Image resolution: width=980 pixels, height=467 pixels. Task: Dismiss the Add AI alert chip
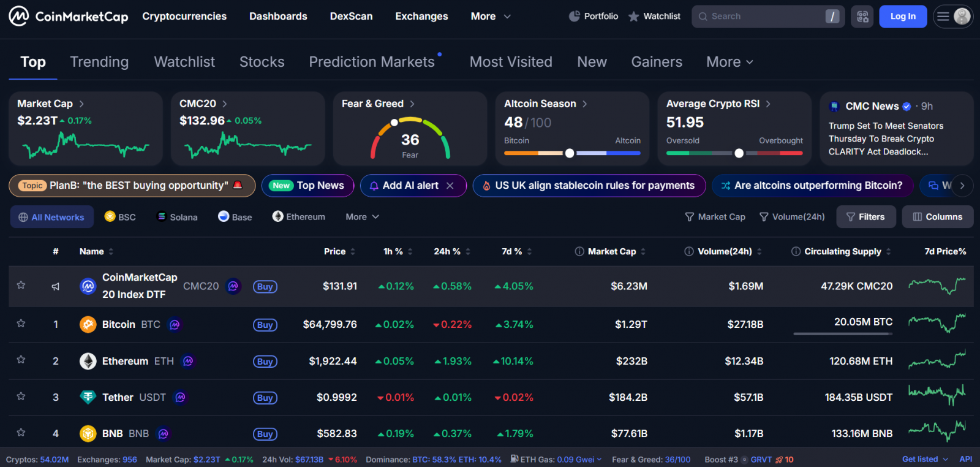coord(450,186)
